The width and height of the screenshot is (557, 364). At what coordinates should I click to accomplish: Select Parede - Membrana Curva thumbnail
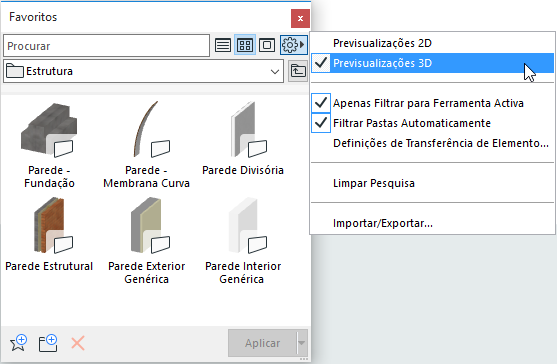click(152, 130)
